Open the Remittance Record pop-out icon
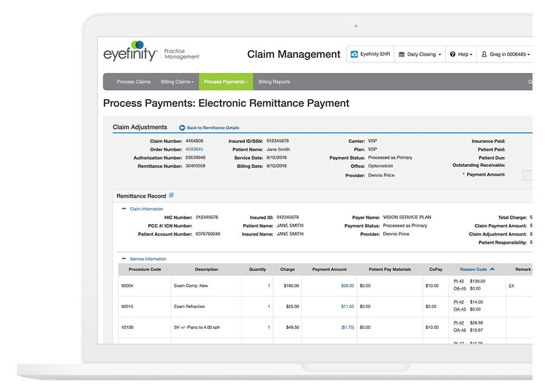 tap(171, 195)
